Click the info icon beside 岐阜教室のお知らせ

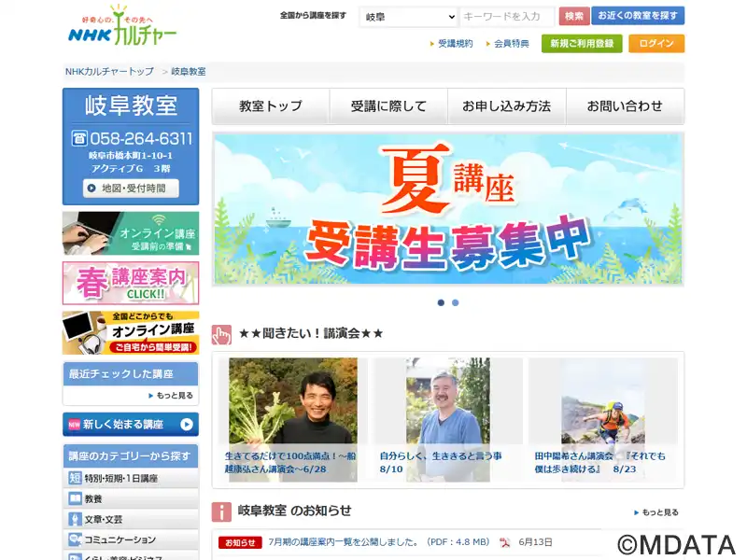point(221,511)
